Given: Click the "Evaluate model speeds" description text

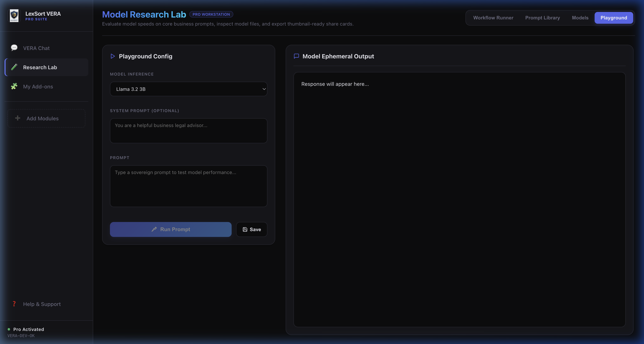Looking at the screenshot, I should (228, 24).
